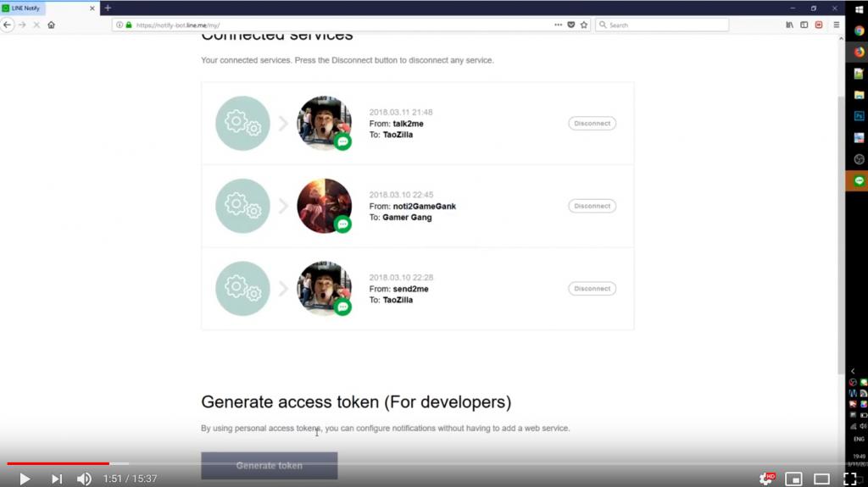This screenshot has height=487, width=868.
Task: Click the ENG language indicator
Action: pyautogui.click(x=859, y=439)
